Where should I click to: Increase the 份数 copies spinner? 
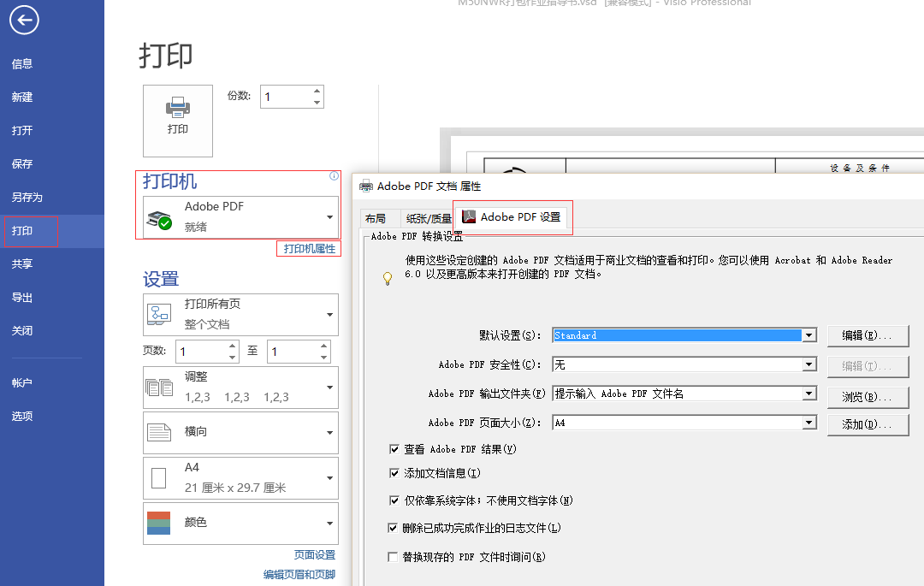click(317, 91)
